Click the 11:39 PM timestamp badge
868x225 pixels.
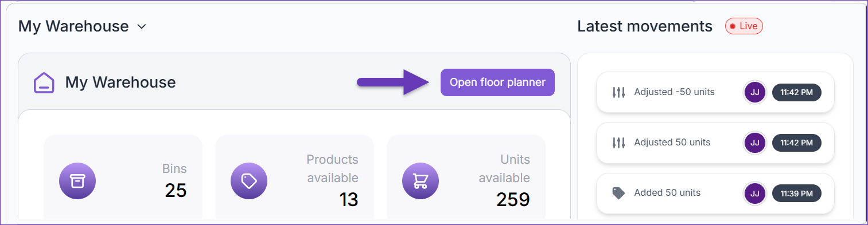click(797, 193)
